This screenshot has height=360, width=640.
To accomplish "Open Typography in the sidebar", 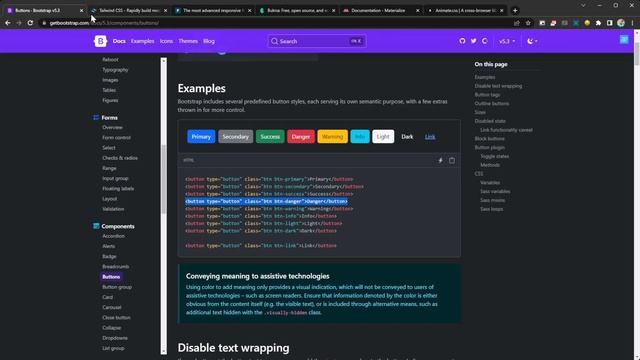I will (115, 70).
